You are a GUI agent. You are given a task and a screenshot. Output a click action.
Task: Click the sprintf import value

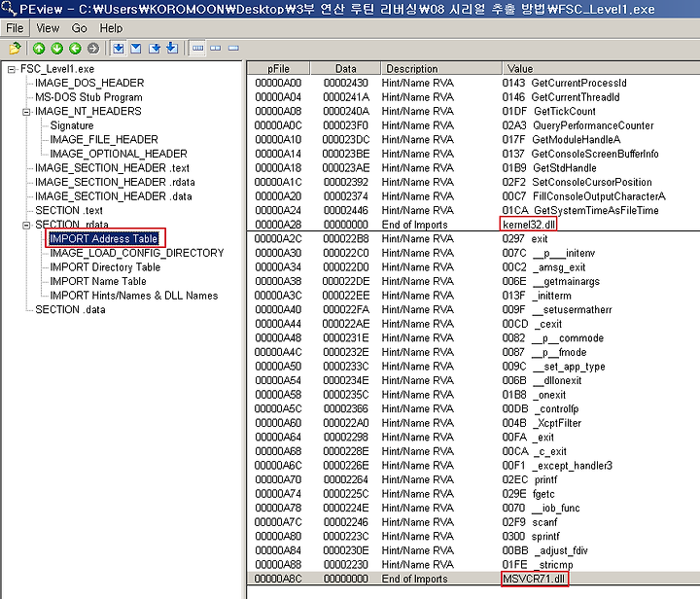[531, 537]
